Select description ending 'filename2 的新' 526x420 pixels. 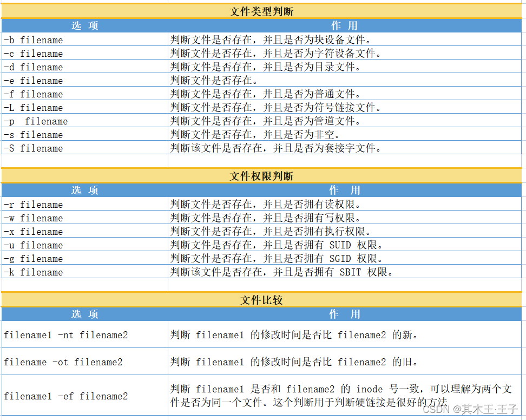[x=345, y=334]
